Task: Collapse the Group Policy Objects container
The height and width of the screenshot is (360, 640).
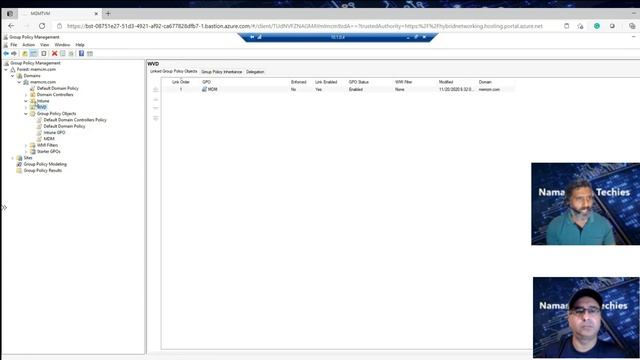Action: click(26, 114)
